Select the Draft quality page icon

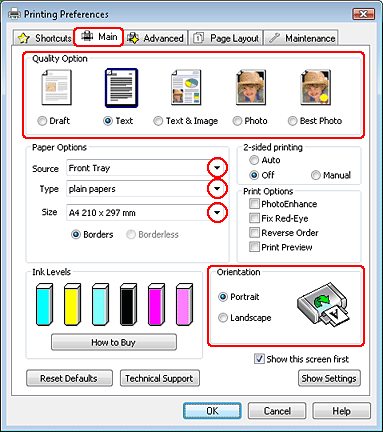[56, 87]
